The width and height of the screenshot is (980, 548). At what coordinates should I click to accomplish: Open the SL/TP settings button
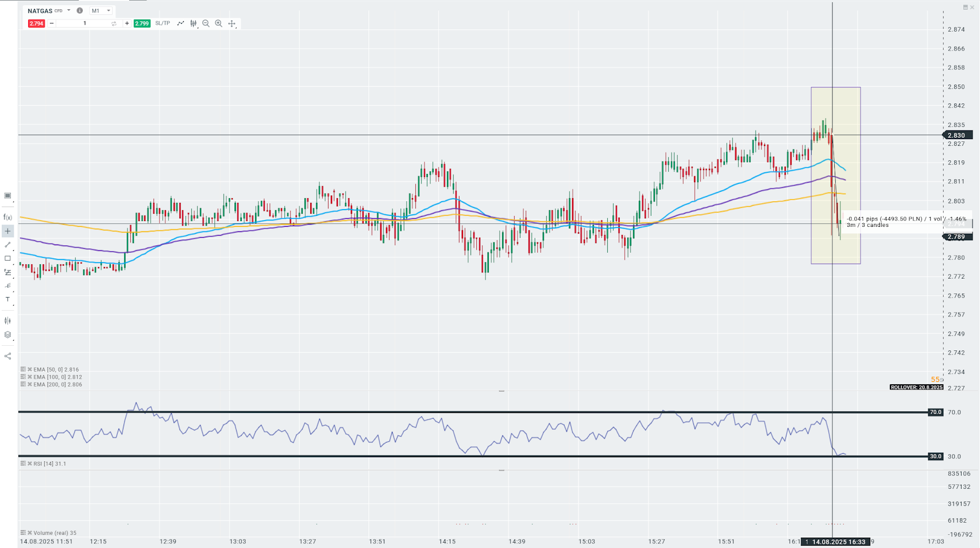coord(163,24)
